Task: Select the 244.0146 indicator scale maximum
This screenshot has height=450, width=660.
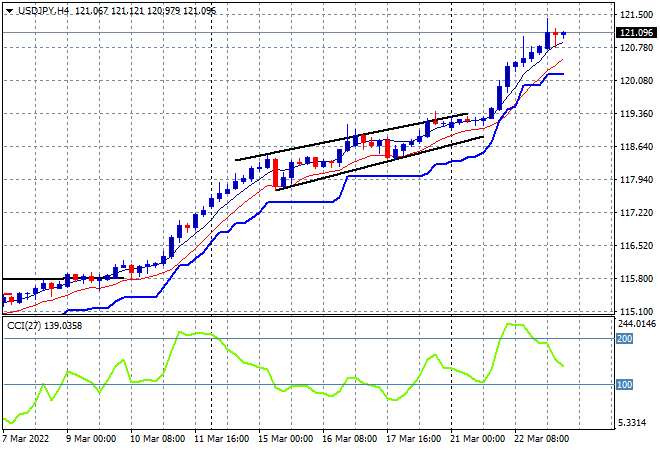Action: pyautogui.click(x=637, y=324)
